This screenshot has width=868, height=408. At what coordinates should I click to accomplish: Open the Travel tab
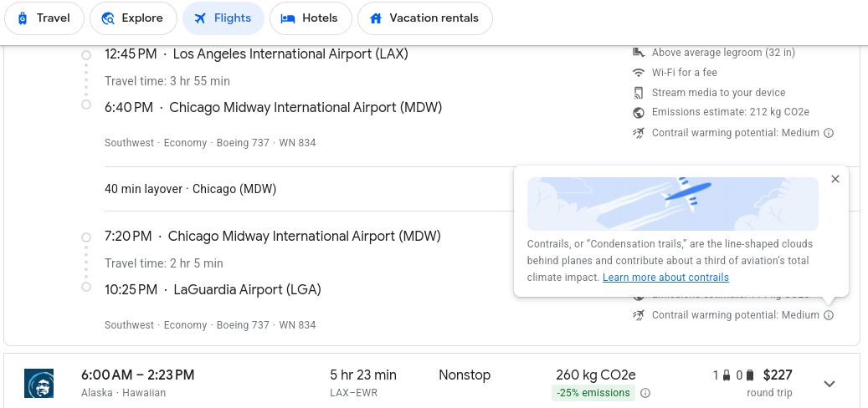[x=44, y=18]
